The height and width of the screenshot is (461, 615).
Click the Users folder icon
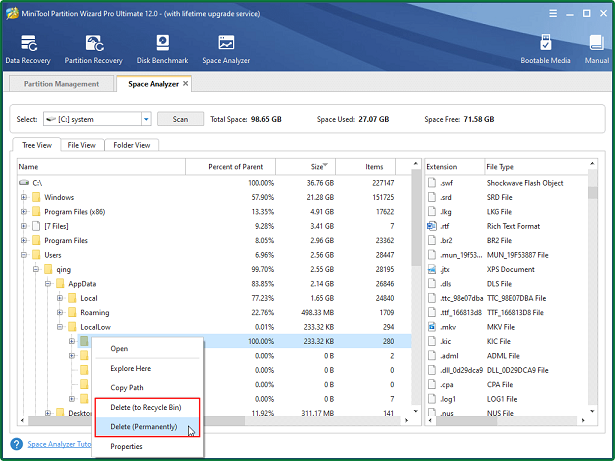pos(36,255)
